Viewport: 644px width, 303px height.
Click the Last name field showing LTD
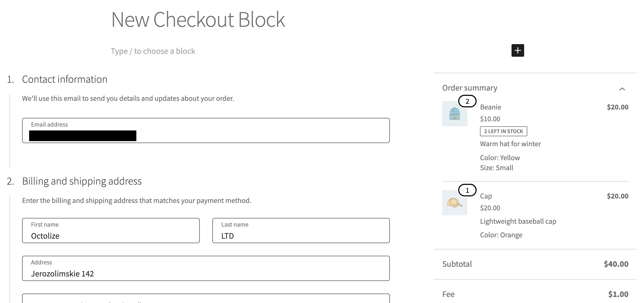[x=300, y=236]
